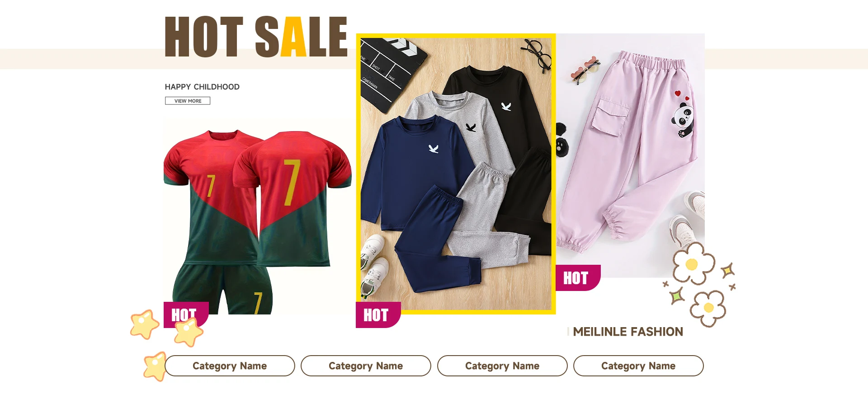Screen dimensions: 868x408
Task: Select the second Category Name button
Action: click(x=366, y=366)
